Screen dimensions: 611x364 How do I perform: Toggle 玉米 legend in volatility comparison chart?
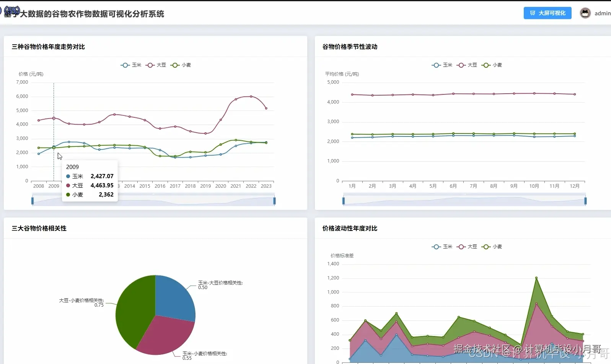tap(442, 247)
